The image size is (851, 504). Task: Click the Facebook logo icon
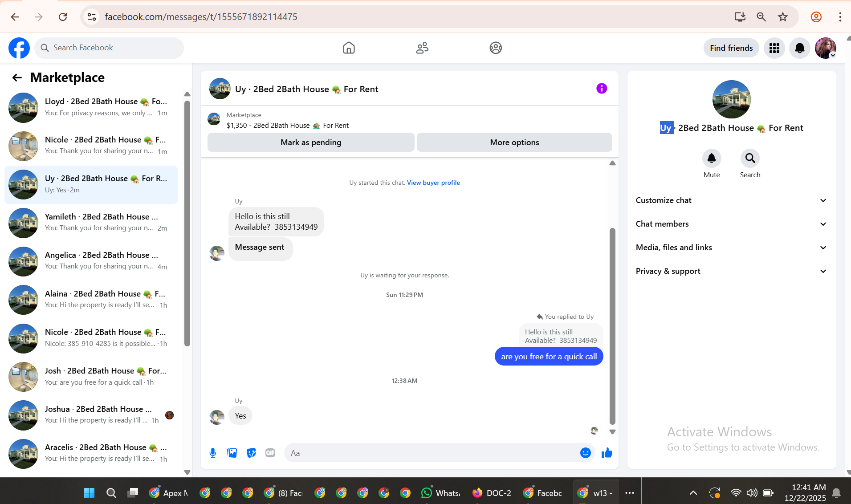(19, 48)
